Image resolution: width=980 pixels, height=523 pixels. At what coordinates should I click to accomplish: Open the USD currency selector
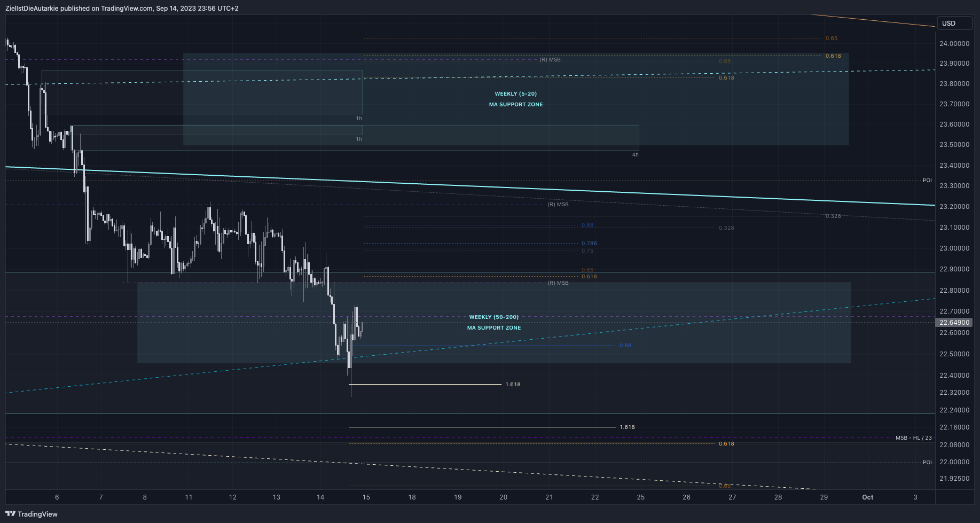pyautogui.click(x=954, y=23)
